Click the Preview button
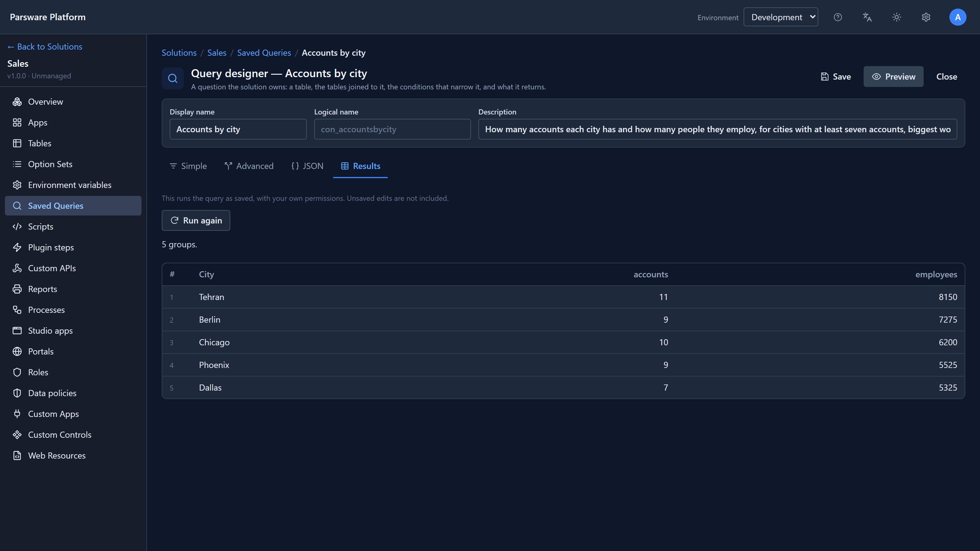Viewport: 980px width, 551px height. tap(893, 77)
